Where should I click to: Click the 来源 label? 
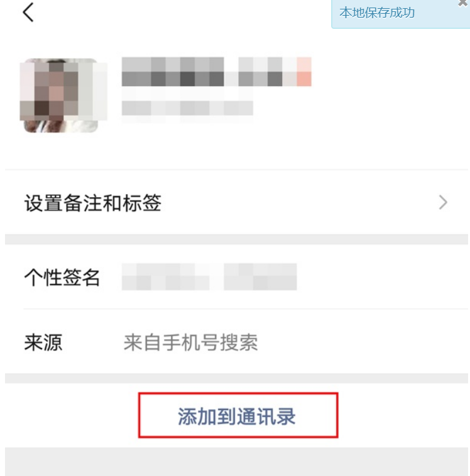tap(43, 342)
